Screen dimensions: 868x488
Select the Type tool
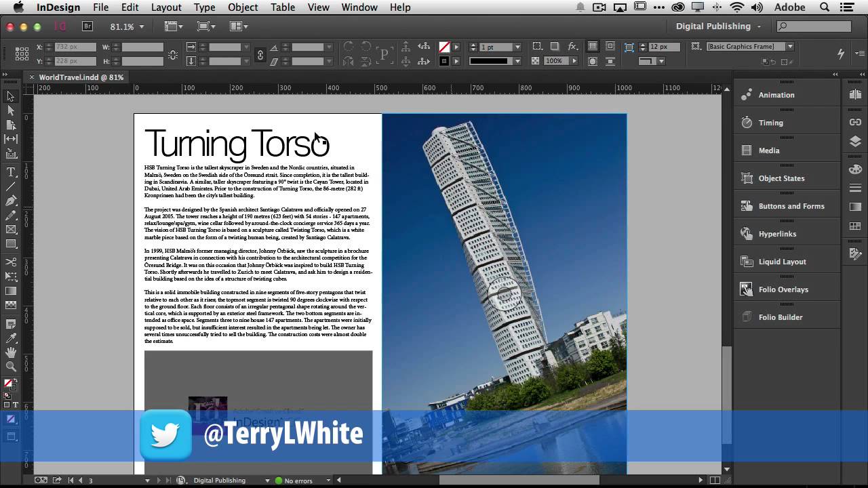(11, 172)
